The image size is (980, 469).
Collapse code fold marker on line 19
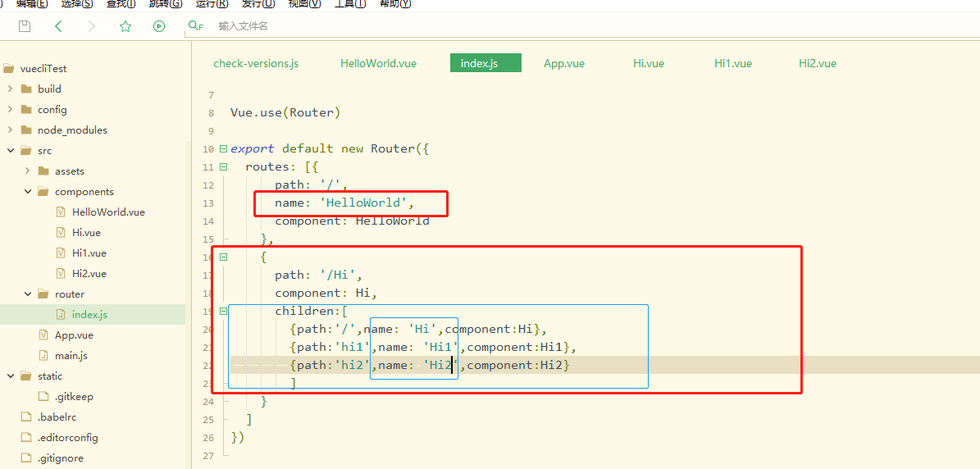click(223, 311)
